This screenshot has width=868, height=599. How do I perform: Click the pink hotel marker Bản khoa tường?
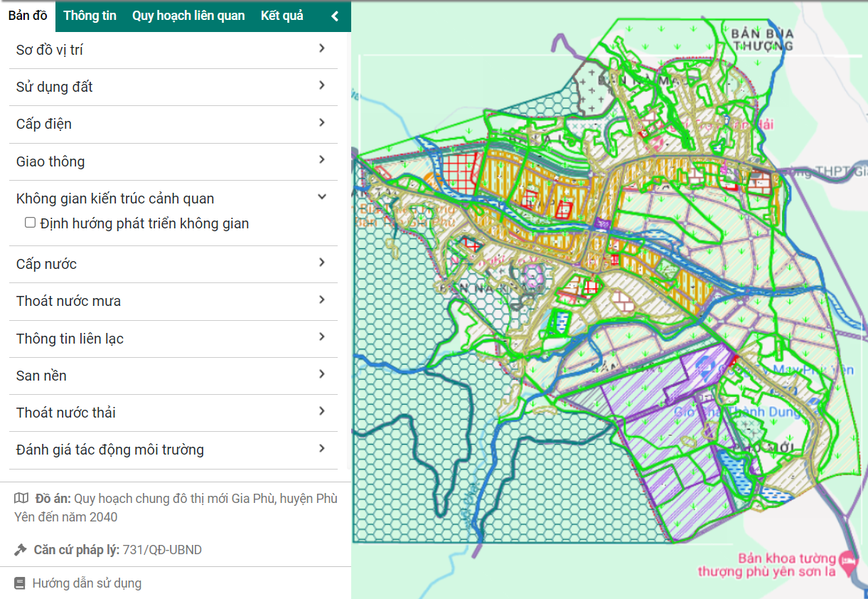(847, 561)
